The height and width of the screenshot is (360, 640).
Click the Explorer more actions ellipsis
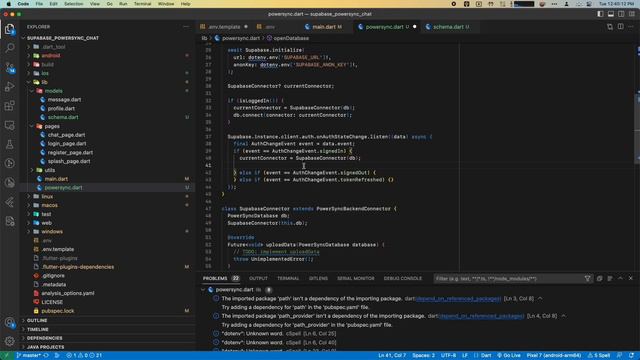tap(186, 27)
